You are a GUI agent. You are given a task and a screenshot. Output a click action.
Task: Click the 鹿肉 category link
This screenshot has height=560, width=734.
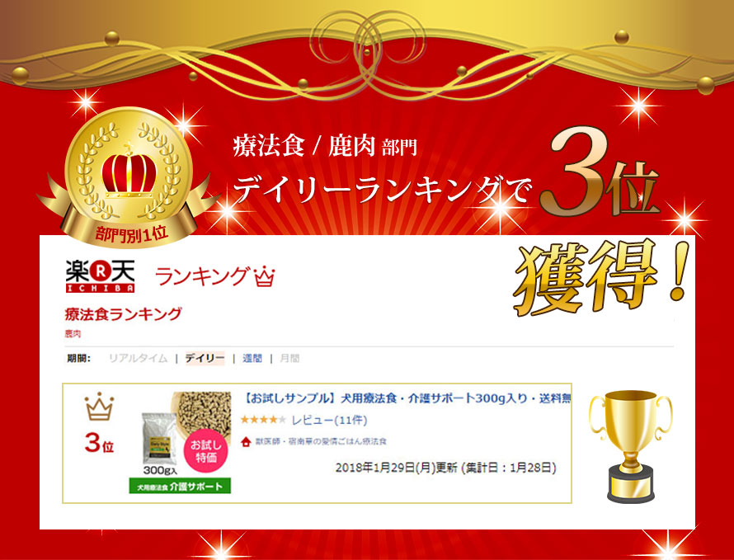click(x=73, y=334)
